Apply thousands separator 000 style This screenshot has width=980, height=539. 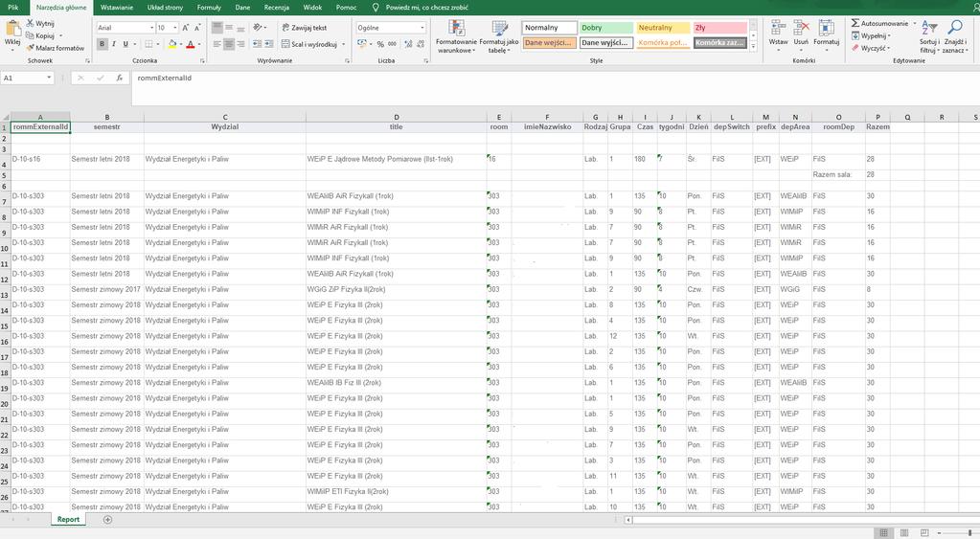[392, 44]
